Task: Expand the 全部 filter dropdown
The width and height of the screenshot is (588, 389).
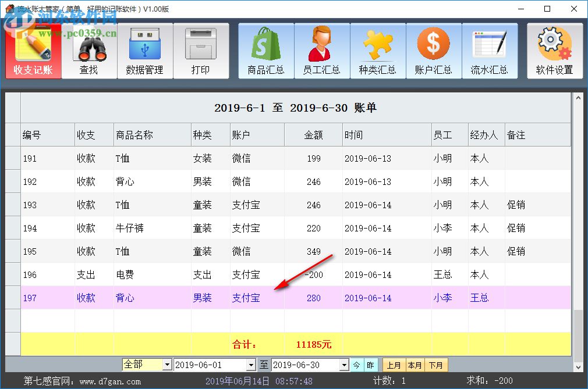Action: tap(166, 365)
